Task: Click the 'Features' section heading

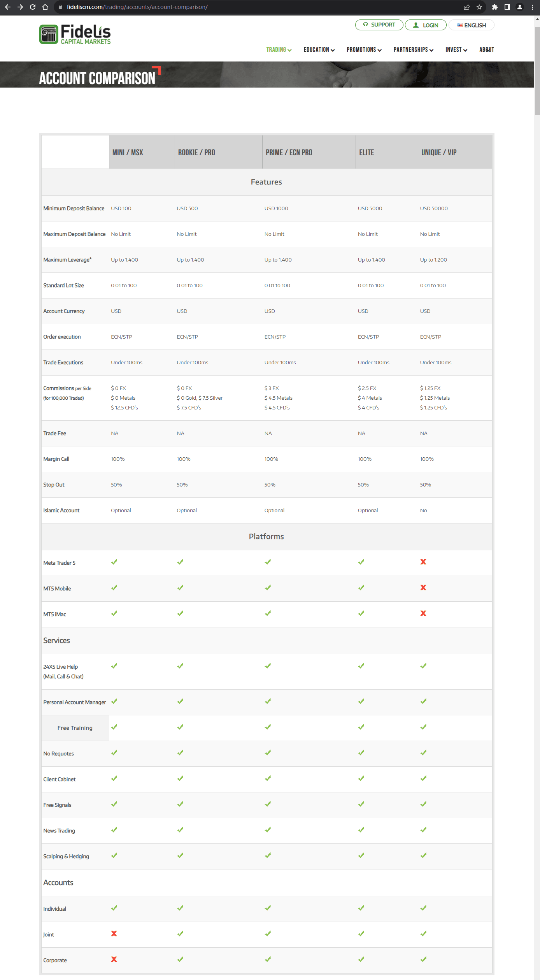Action: pos(266,182)
